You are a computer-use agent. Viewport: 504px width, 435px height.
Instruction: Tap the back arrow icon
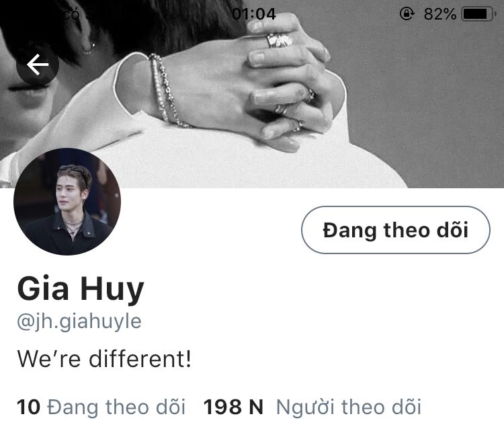tap(38, 65)
